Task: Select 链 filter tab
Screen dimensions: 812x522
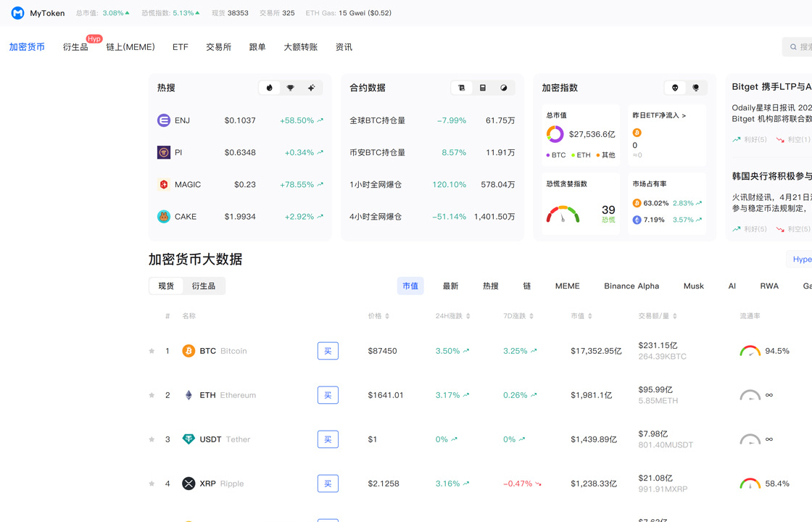Action: [526, 286]
